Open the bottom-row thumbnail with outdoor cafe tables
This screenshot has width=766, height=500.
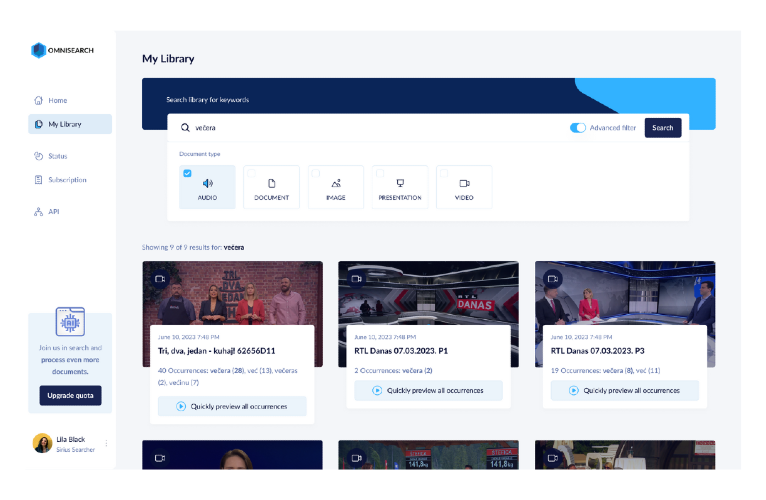click(x=625, y=455)
